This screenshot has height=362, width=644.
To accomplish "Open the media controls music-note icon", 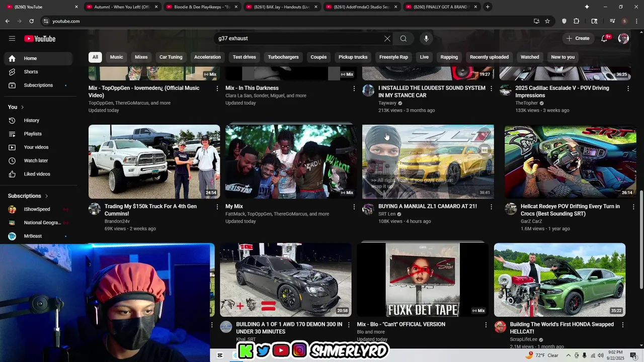I will pyautogui.click(x=612, y=21).
